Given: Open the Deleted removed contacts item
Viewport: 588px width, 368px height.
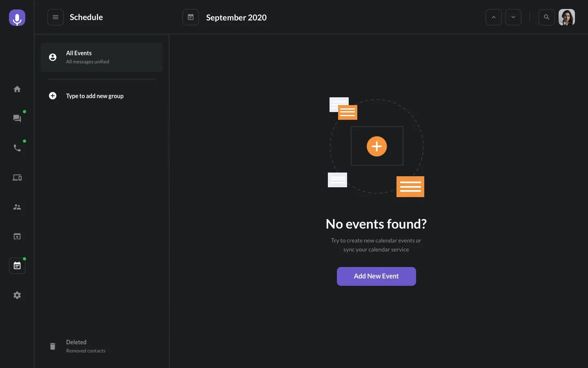Looking at the screenshot, I should [x=86, y=346].
